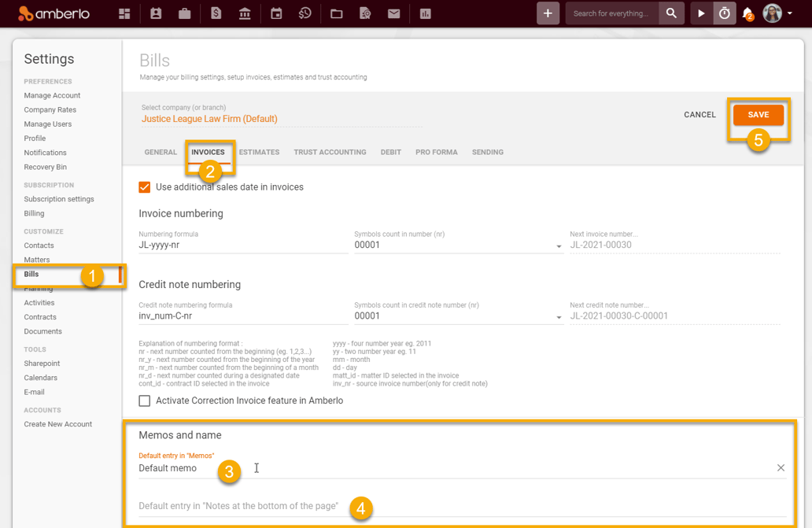Open the email envelope icon
Image resolution: width=812 pixels, height=528 pixels.
[x=394, y=14]
